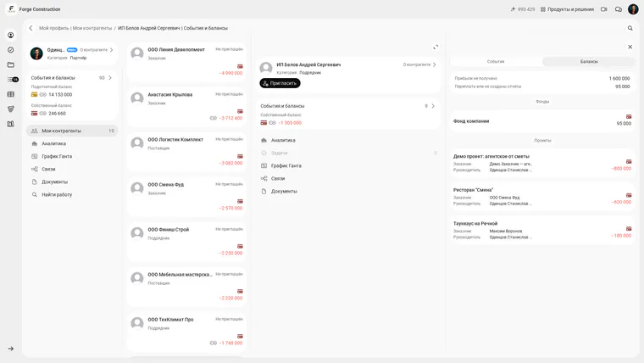Click Мои контрагенты breadcrumb link

coord(92,28)
